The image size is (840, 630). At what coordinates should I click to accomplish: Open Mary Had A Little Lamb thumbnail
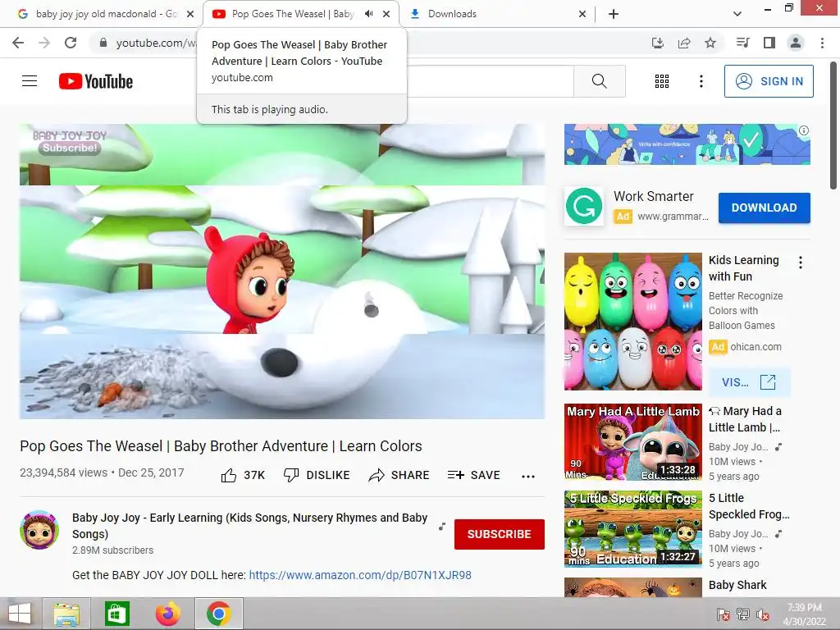(632, 442)
